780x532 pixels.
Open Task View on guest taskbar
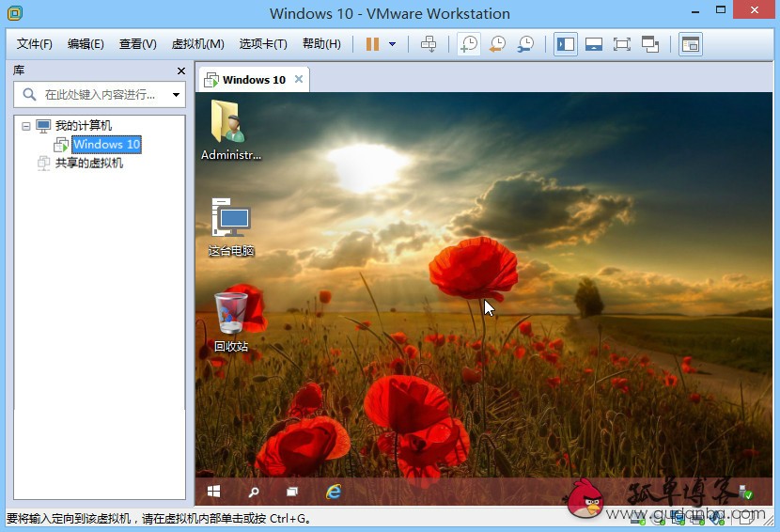coord(292,492)
